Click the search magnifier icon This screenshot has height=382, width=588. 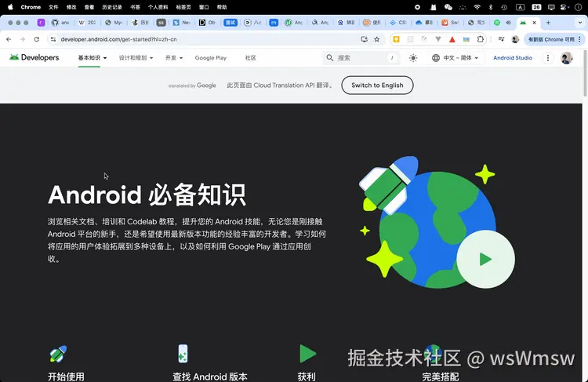(329, 58)
